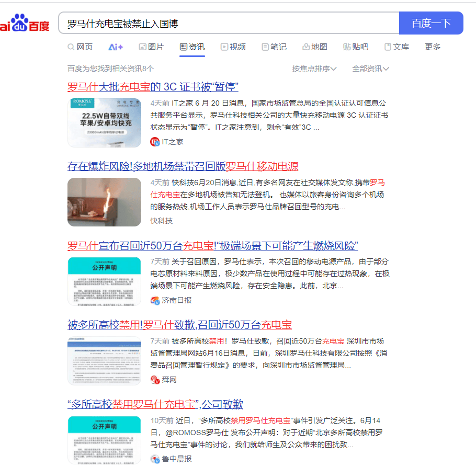Click the IT之家 source name

pos(173,142)
